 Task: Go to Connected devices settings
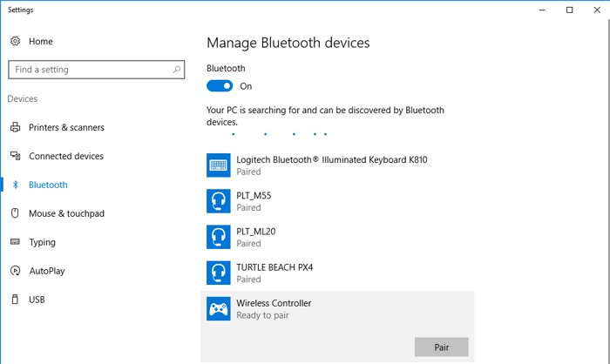point(65,156)
